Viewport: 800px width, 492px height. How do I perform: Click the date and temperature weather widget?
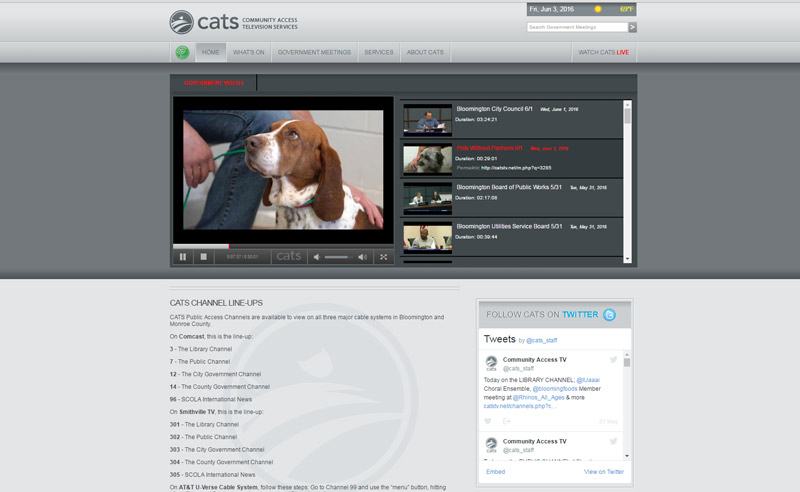tap(581, 9)
